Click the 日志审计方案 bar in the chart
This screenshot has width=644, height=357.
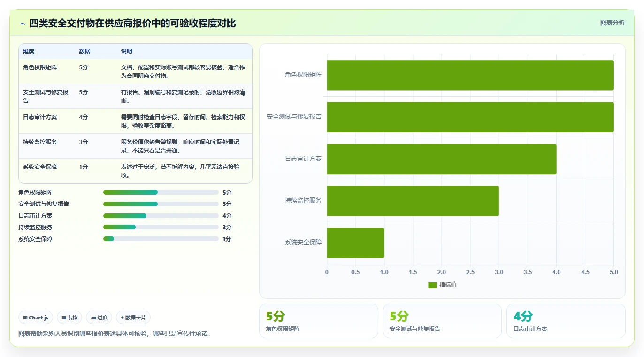442,159
